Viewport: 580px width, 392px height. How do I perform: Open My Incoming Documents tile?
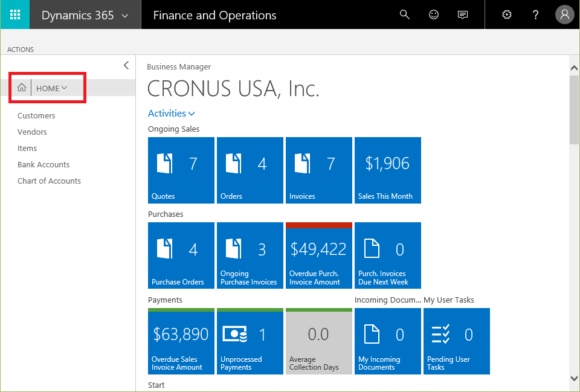(388, 341)
